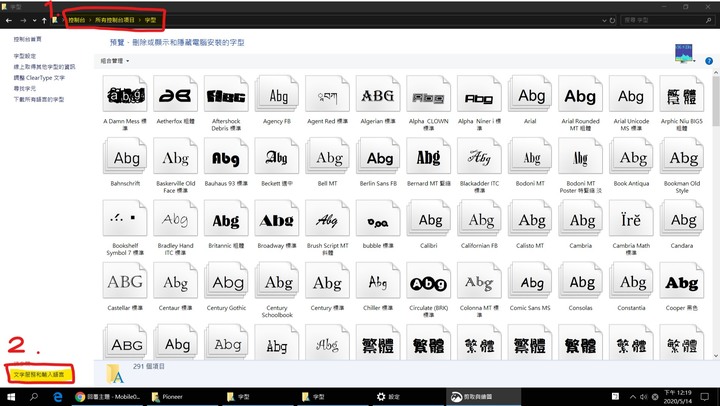720x406 pixels.
Task: Open 字型設定 font settings link
Action: (25, 56)
